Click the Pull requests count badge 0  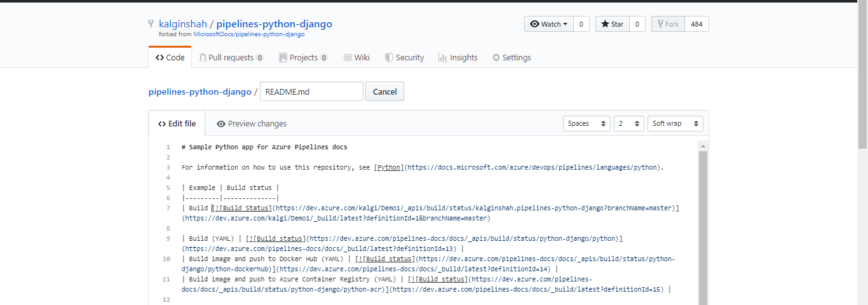coord(260,58)
